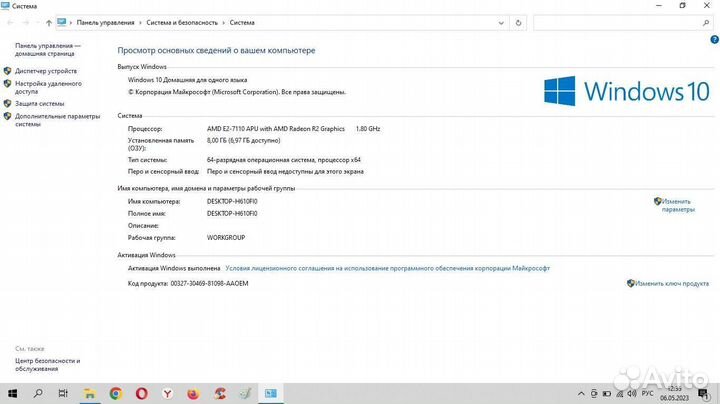
Task: Open taskbar search magnifier
Action: pyautogui.click(x=38, y=393)
